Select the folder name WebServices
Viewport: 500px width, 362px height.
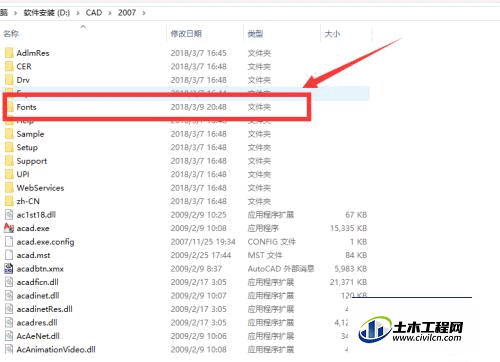click(x=40, y=188)
